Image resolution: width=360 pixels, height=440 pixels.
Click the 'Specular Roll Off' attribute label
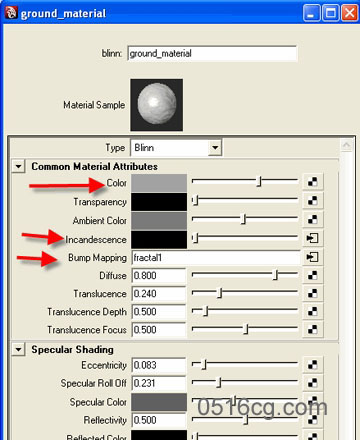tap(94, 383)
